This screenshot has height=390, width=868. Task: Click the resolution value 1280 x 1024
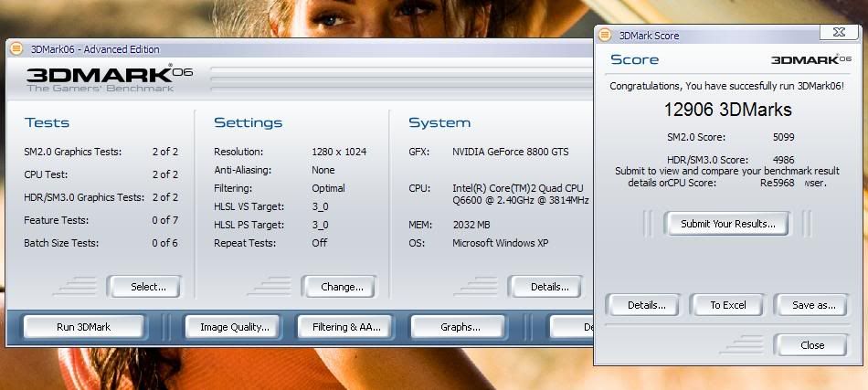[339, 152]
